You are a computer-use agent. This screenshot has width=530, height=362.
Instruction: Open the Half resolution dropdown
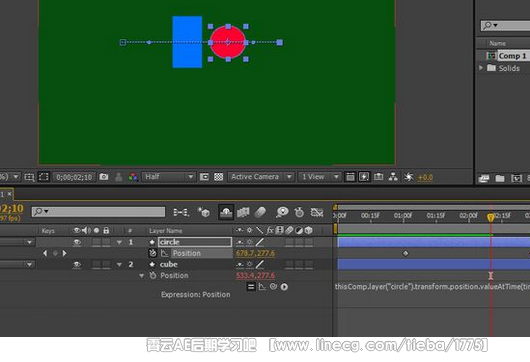click(x=169, y=177)
